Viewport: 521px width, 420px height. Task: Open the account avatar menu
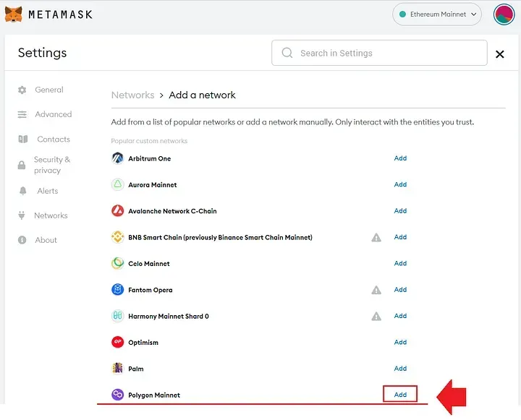click(504, 14)
